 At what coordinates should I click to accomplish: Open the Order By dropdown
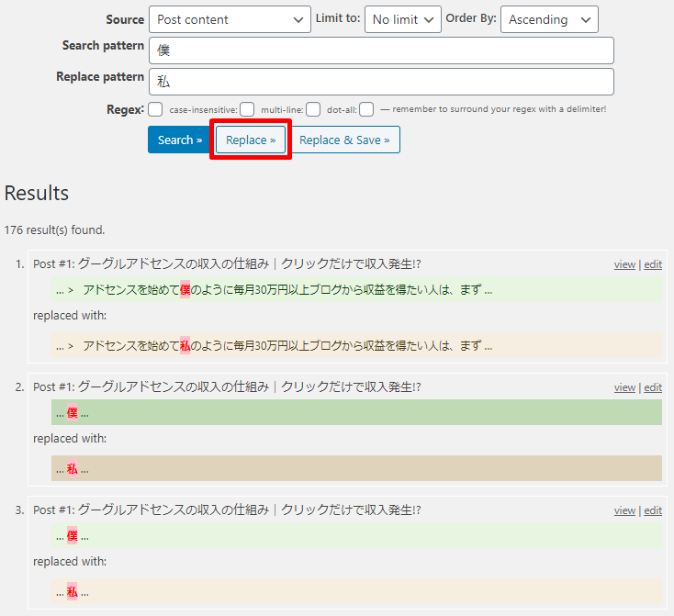[x=548, y=19]
